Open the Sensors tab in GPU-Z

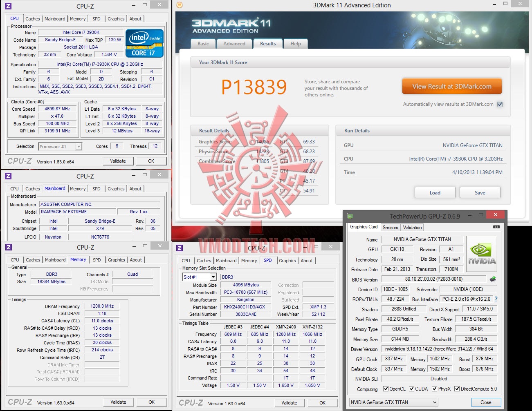coord(390,228)
